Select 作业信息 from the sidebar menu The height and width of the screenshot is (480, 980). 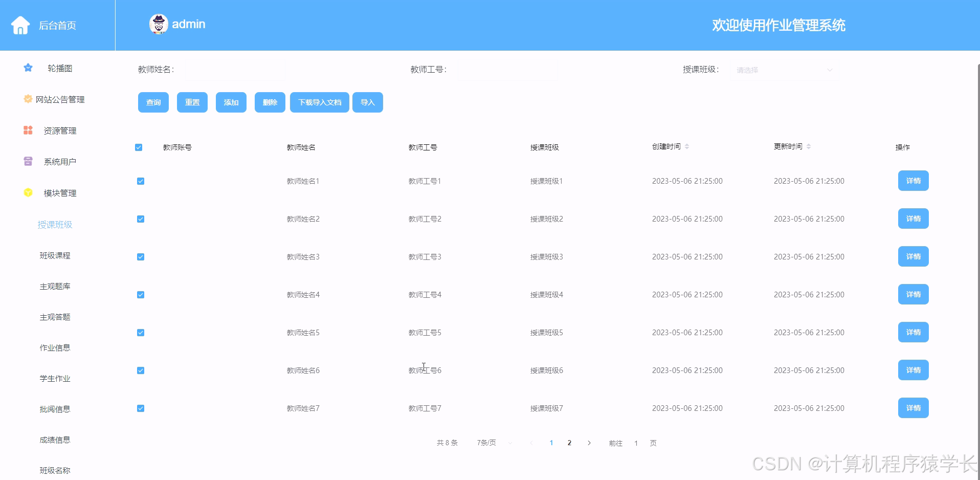(x=55, y=347)
